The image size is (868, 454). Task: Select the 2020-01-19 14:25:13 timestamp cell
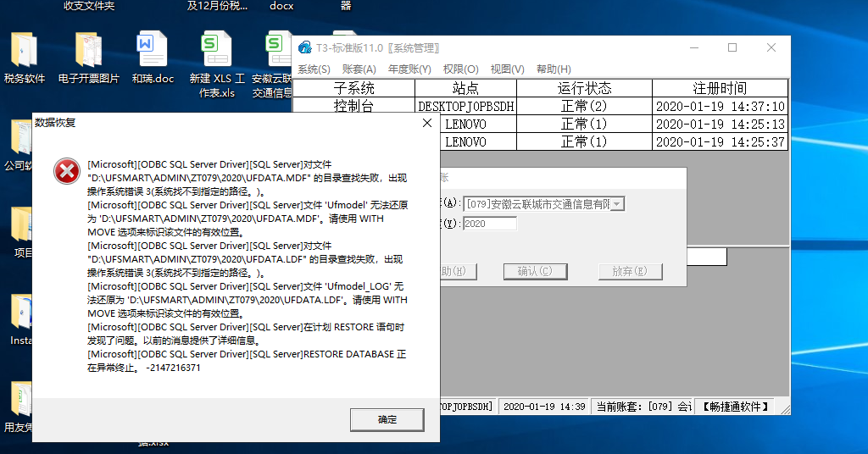[x=720, y=124]
